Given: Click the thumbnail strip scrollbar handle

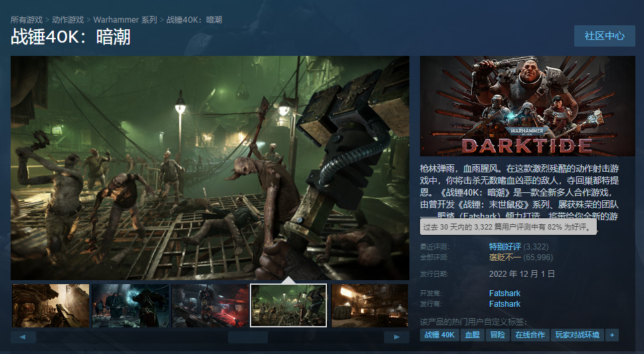Looking at the screenshot, I should click(248, 337).
